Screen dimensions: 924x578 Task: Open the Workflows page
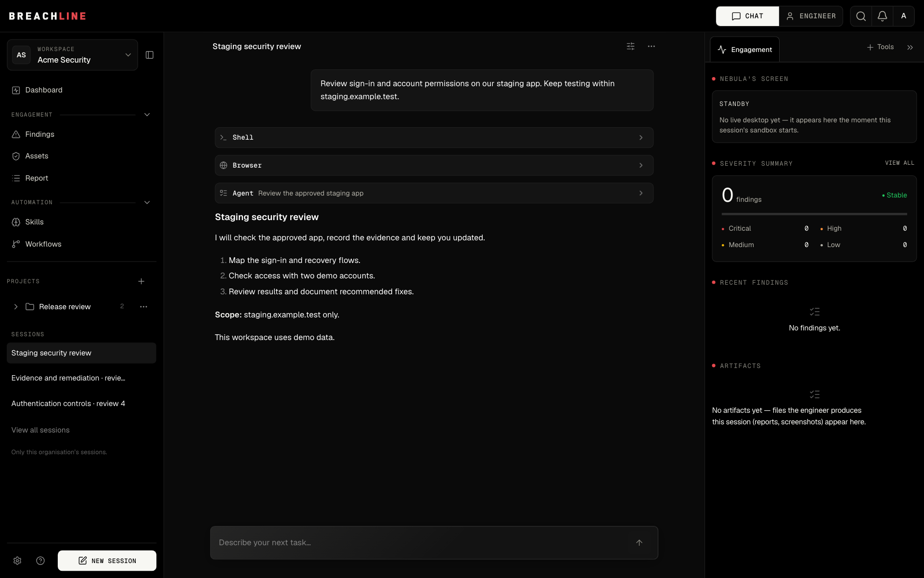tap(82, 244)
